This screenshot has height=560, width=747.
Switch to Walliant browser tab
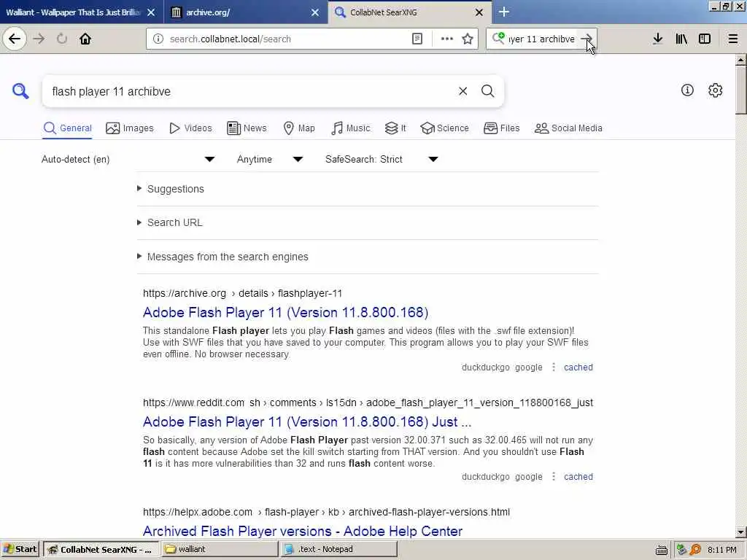pyautogui.click(x=82, y=12)
